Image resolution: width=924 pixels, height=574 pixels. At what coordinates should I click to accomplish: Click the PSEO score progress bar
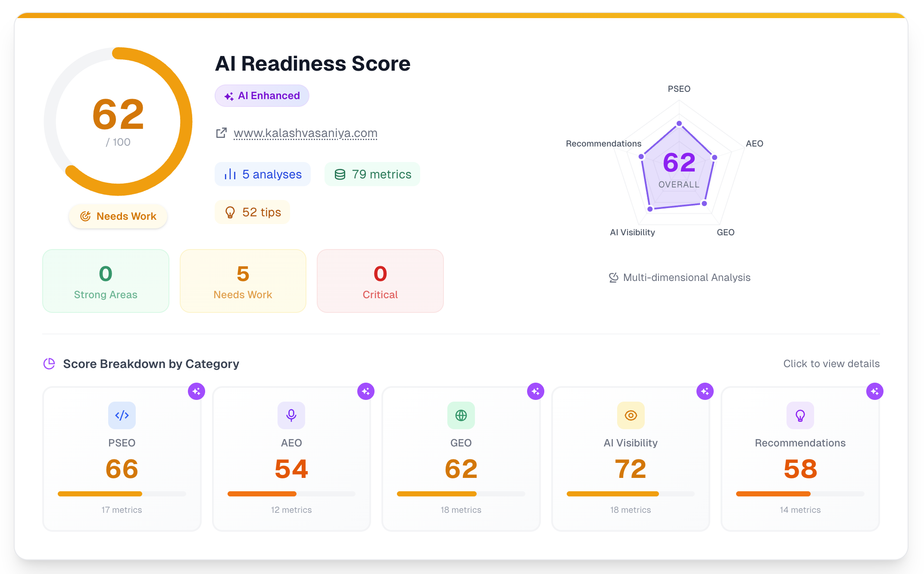(x=122, y=494)
